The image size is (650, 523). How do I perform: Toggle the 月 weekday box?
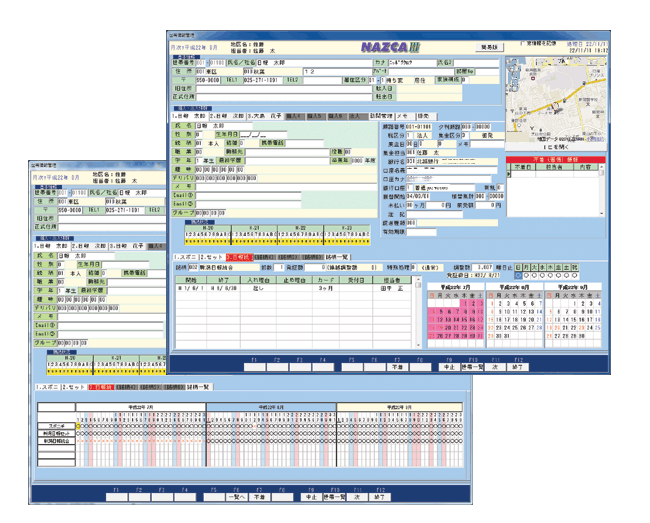click(526, 267)
